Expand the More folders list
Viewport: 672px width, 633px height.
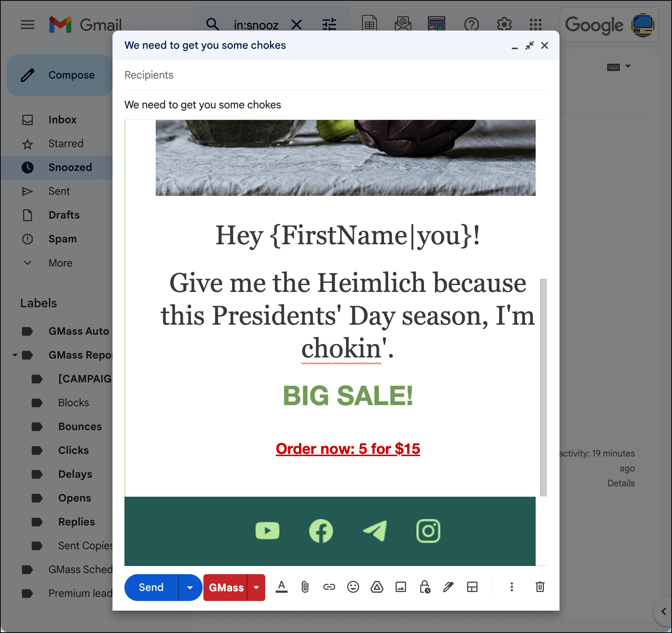coord(60,263)
